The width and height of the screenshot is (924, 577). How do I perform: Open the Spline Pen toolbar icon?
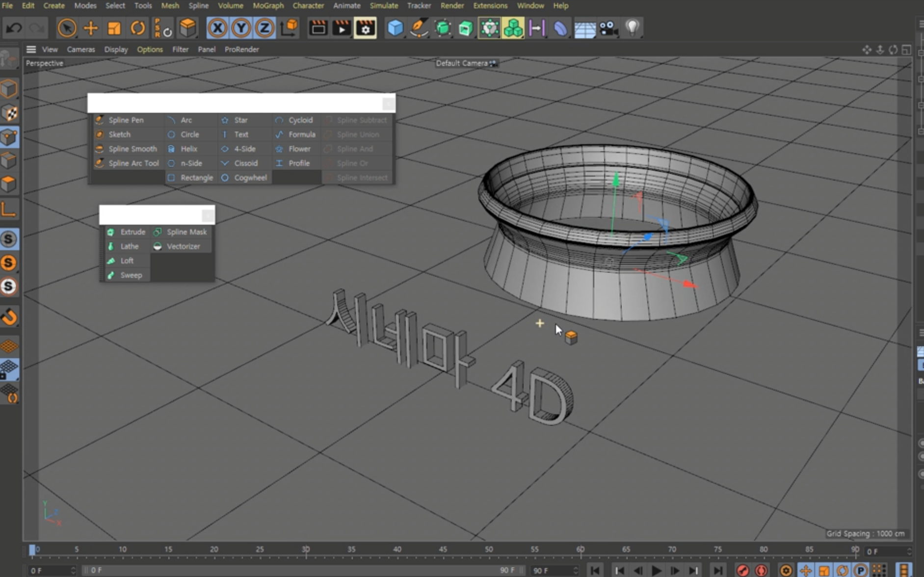(x=419, y=28)
